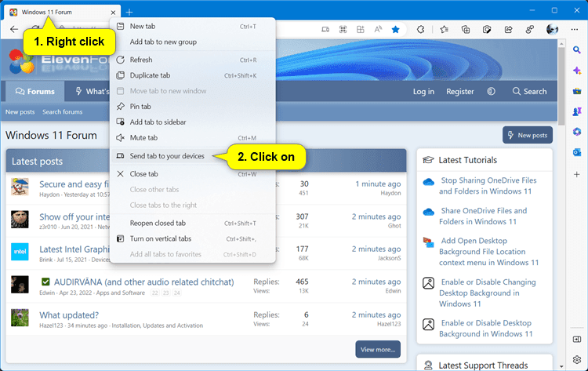Open the favorites list icon
588x371 pixels.
point(444,29)
